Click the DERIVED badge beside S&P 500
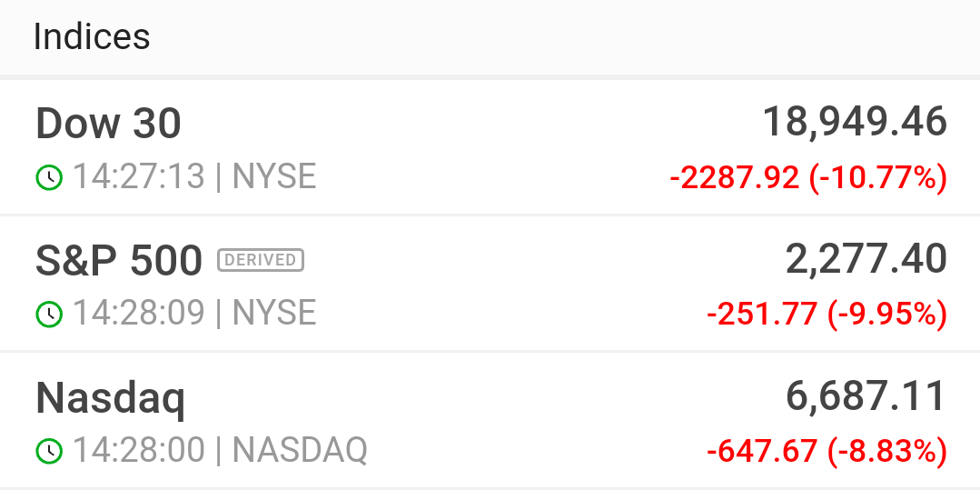 (261, 260)
